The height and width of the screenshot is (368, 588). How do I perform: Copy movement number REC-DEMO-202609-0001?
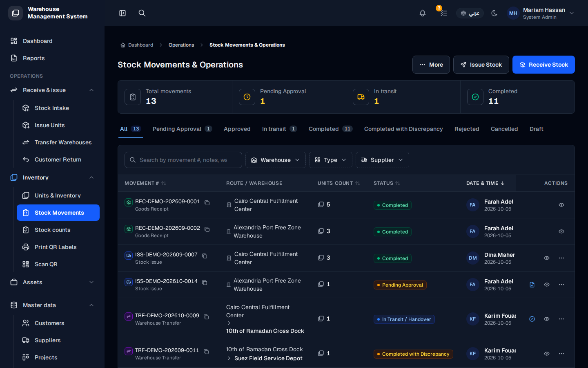pos(207,203)
